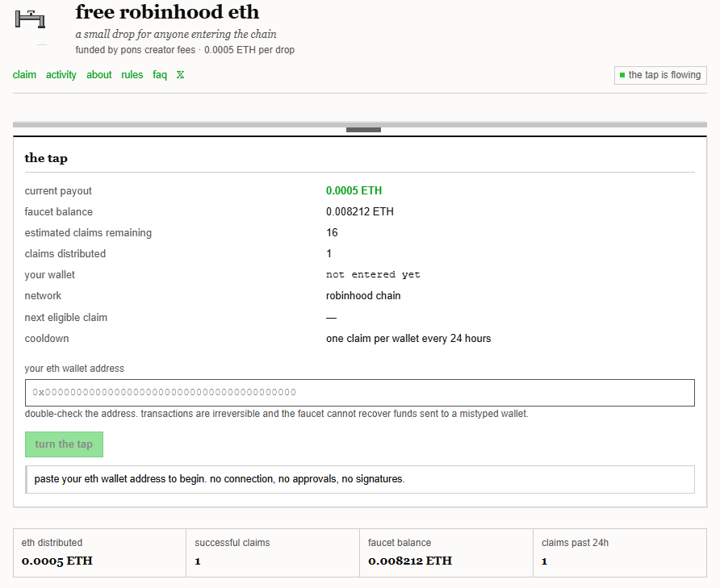Select the "0.008212 ETH" value in the tap panel
This screenshot has width=720, height=588.
360,211
